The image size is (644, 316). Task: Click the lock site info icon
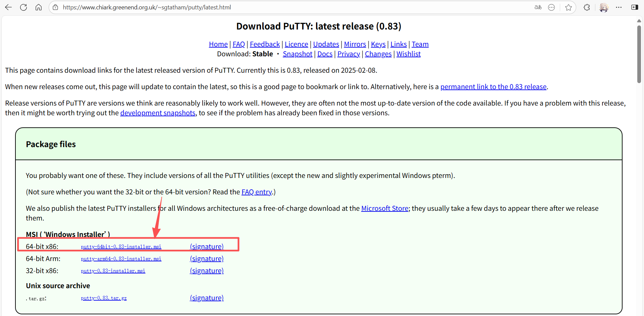tap(56, 7)
